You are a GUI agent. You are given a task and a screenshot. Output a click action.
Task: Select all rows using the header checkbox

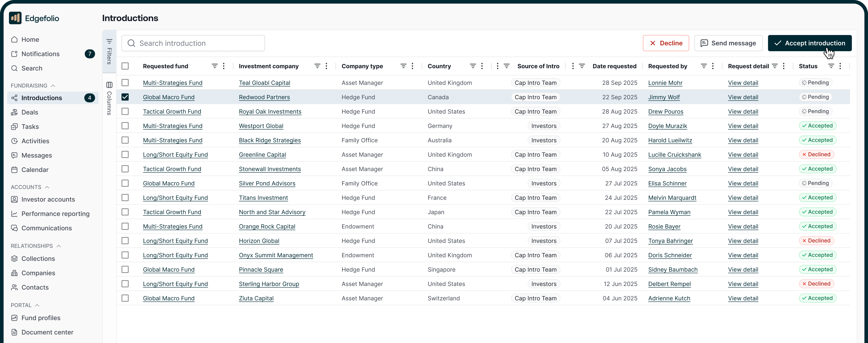pyautogui.click(x=125, y=66)
